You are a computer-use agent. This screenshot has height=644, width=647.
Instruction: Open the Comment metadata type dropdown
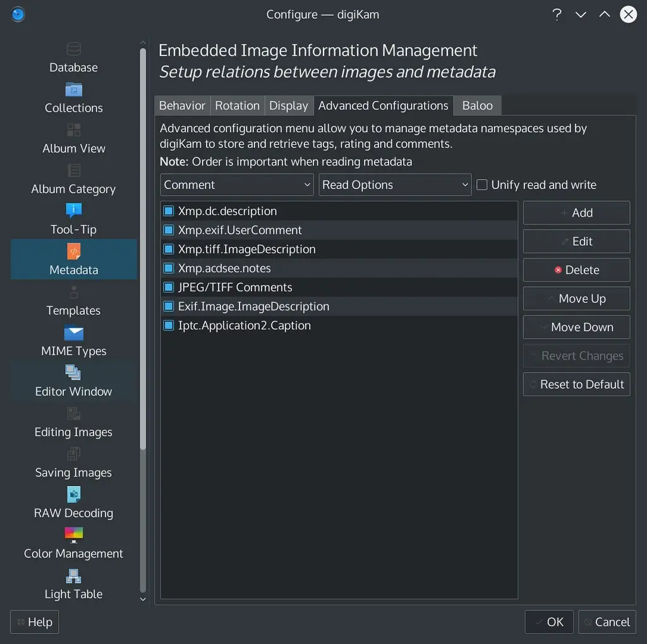236,185
